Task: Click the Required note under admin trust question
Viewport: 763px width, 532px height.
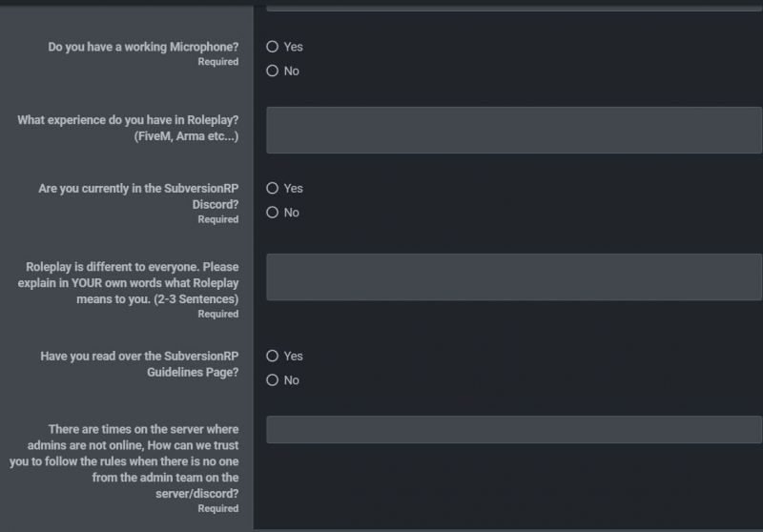Action: [x=218, y=509]
